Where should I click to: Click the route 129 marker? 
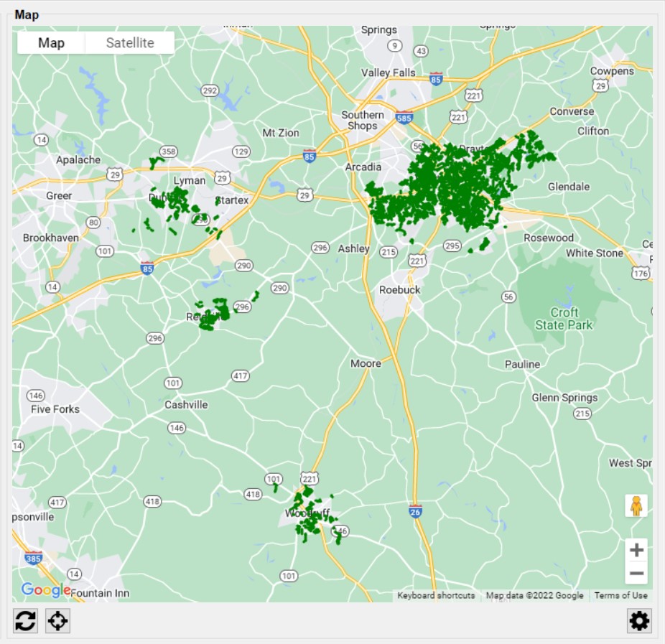click(x=241, y=151)
